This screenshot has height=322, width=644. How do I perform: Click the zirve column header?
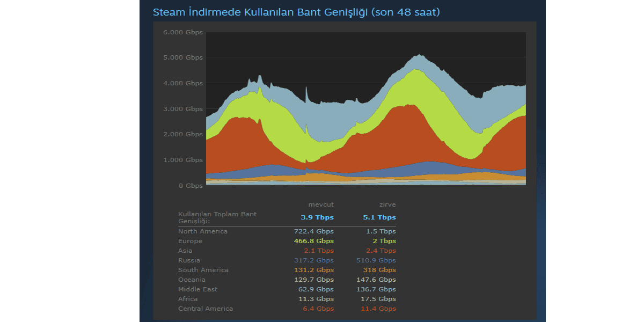pos(386,204)
